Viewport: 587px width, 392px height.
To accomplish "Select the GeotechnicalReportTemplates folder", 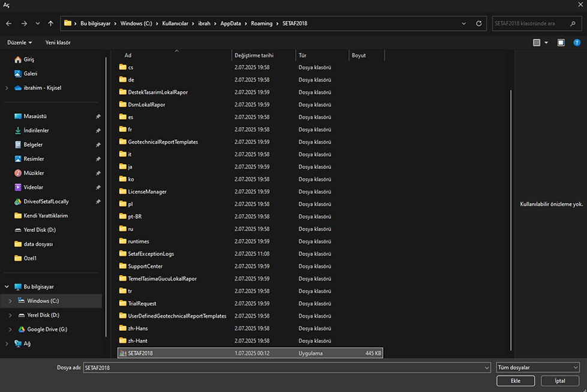I will [163, 142].
